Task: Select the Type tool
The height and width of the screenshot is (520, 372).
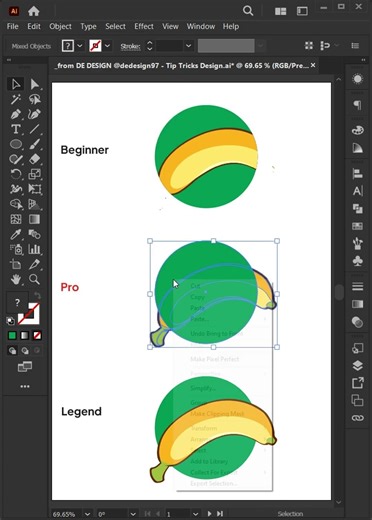Action: pos(16,129)
